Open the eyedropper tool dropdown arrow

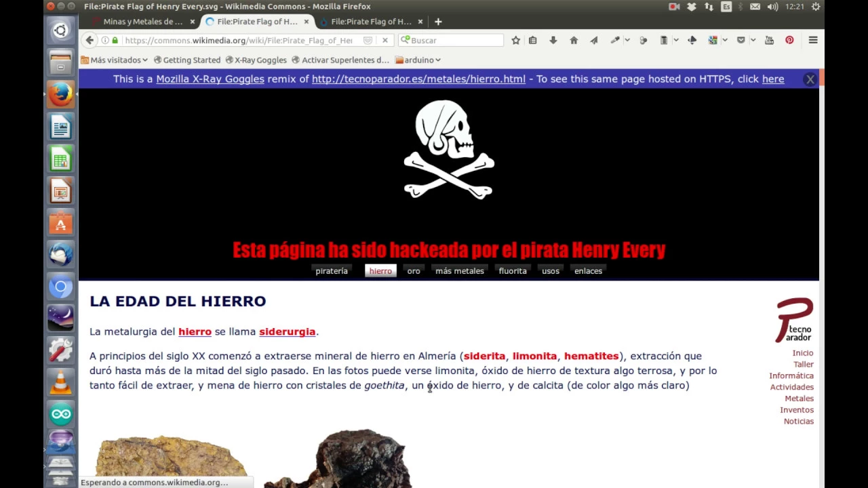[x=627, y=40]
